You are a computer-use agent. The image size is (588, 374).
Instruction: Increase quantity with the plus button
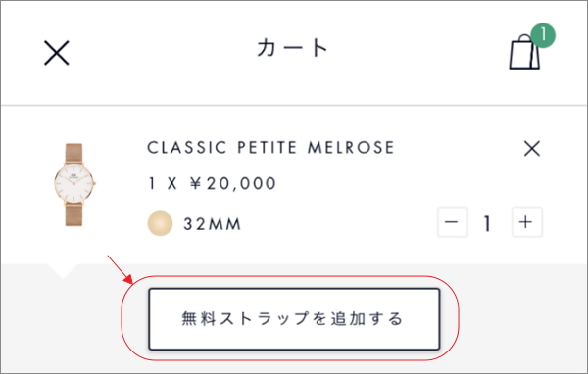(x=527, y=222)
